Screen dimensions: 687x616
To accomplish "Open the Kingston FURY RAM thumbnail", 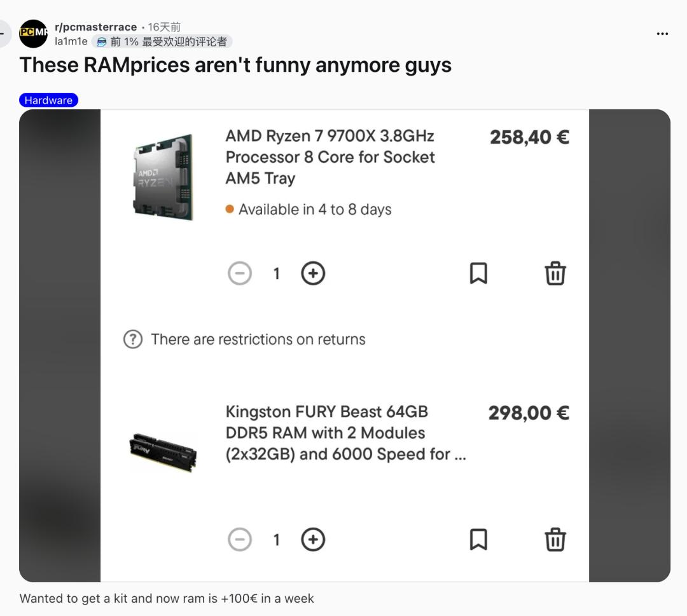I will [163, 451].
